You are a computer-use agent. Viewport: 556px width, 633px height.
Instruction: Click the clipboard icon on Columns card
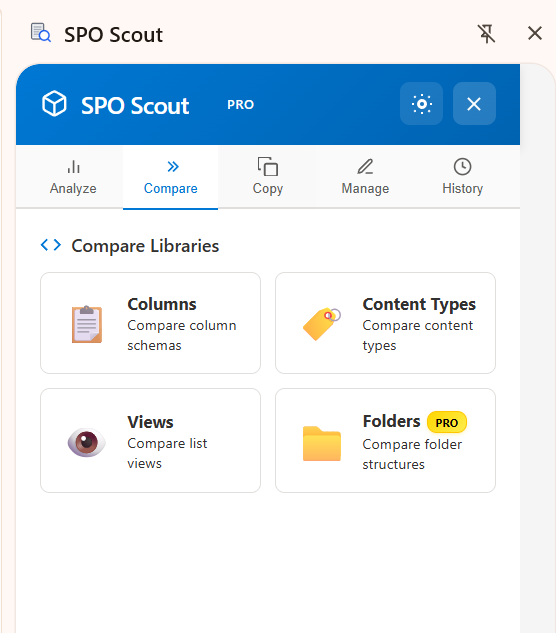87,324
